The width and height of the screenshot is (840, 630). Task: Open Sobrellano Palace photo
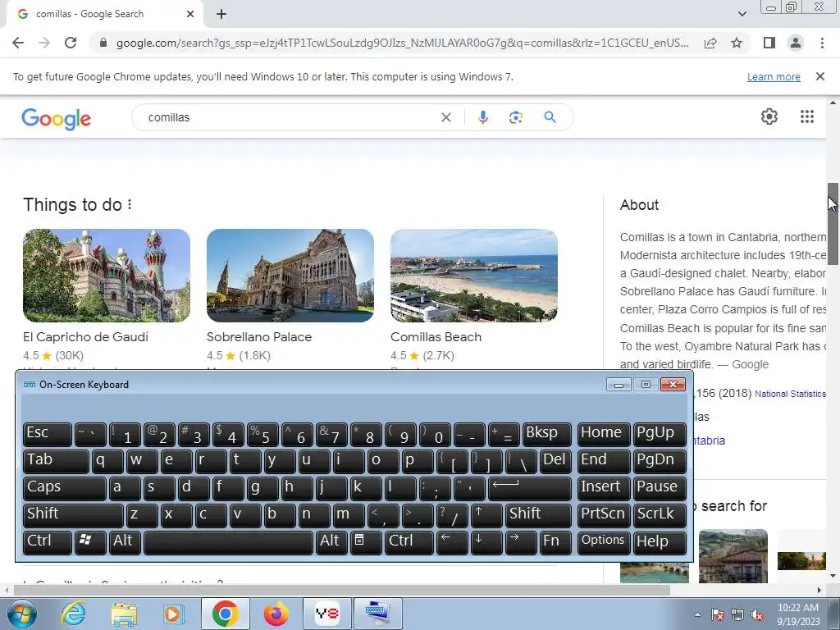(x=290, y=276)
